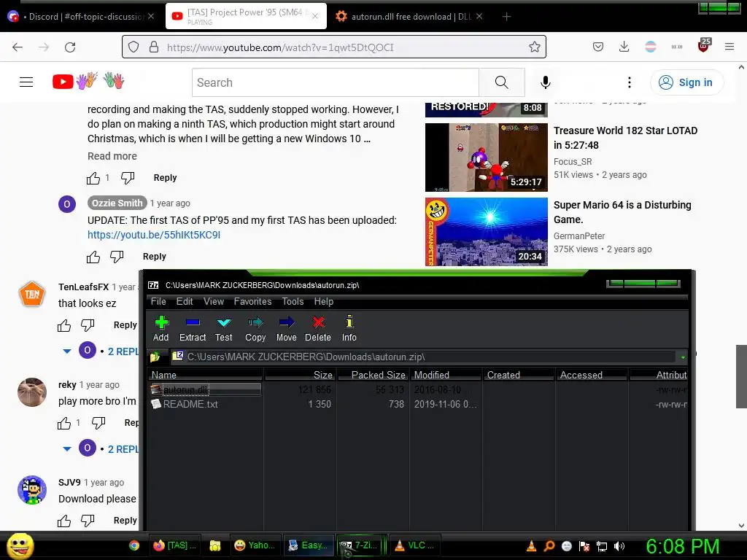Click the red Delete icon in 7-Zip
The width and height of the screenshot is (747, 560).
click(318, 329)
